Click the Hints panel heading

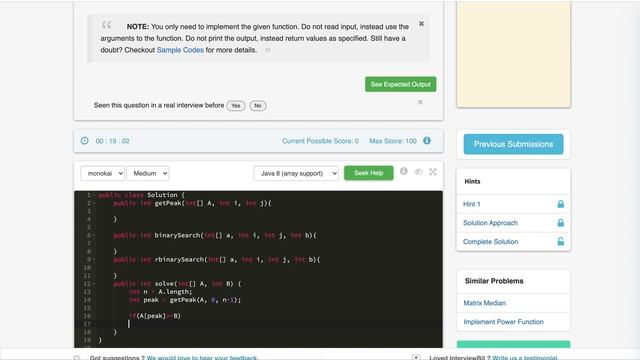tap(472, 181)
